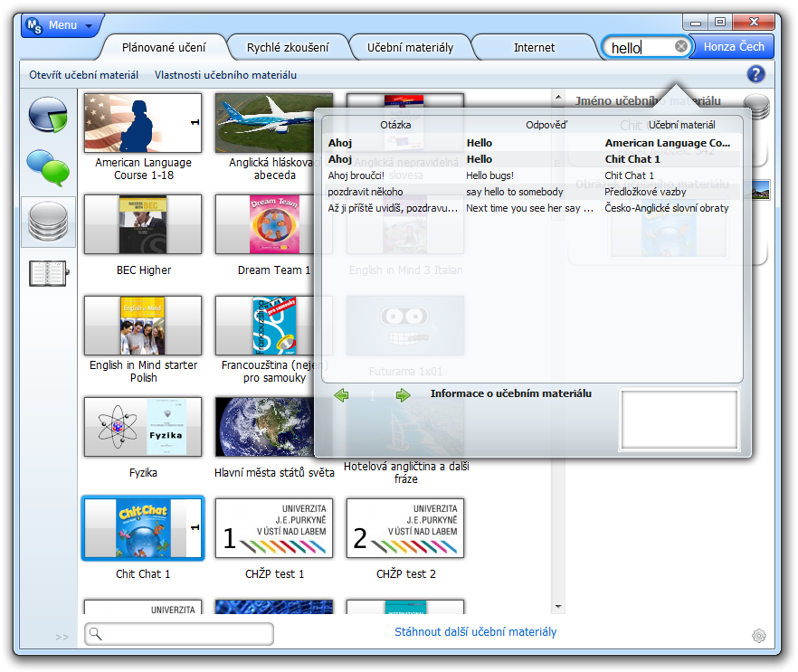Click the bottom material filter search field

(x=179, y=634)
